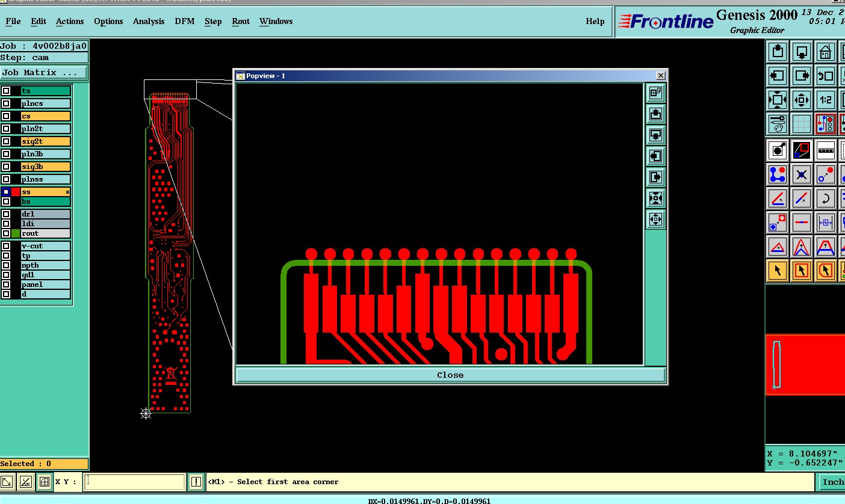Select the red-blue diagonal line tool
Screen dimensions: 845x504
point(802,198)
